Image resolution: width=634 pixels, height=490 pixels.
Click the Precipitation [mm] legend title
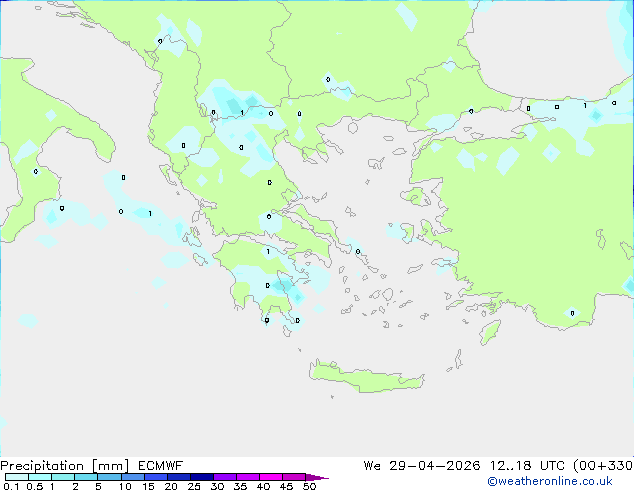click(64, 465)
